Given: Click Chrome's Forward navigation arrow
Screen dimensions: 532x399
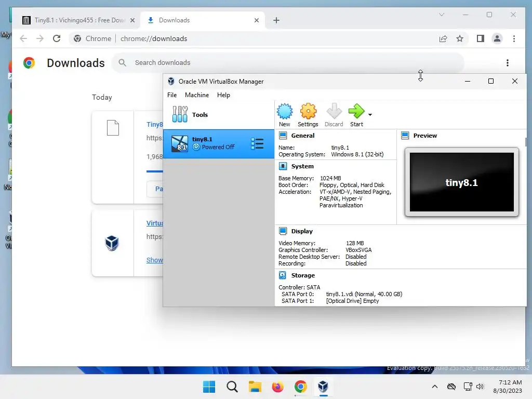Looking at the screenshot, I should coord(40,38).
